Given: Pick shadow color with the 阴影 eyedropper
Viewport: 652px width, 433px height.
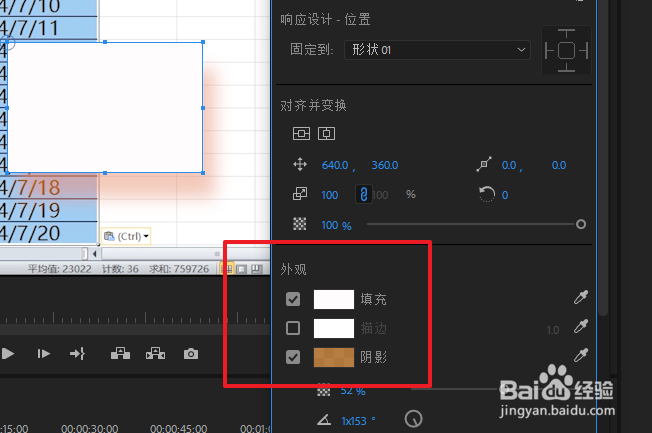Looking at the screenshot, I should 581,355.
